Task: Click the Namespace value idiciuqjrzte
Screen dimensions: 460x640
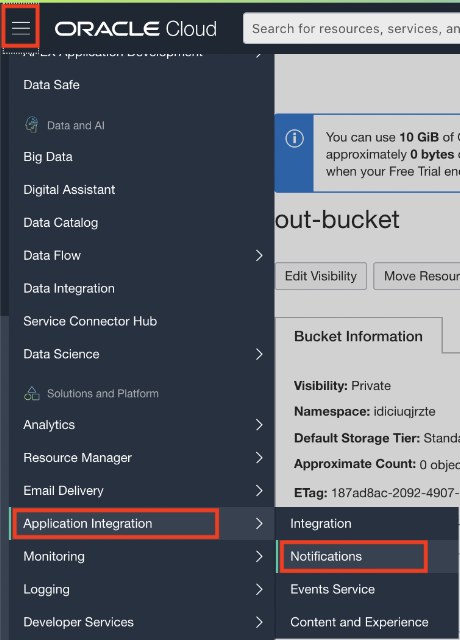Action: point(404,411)
